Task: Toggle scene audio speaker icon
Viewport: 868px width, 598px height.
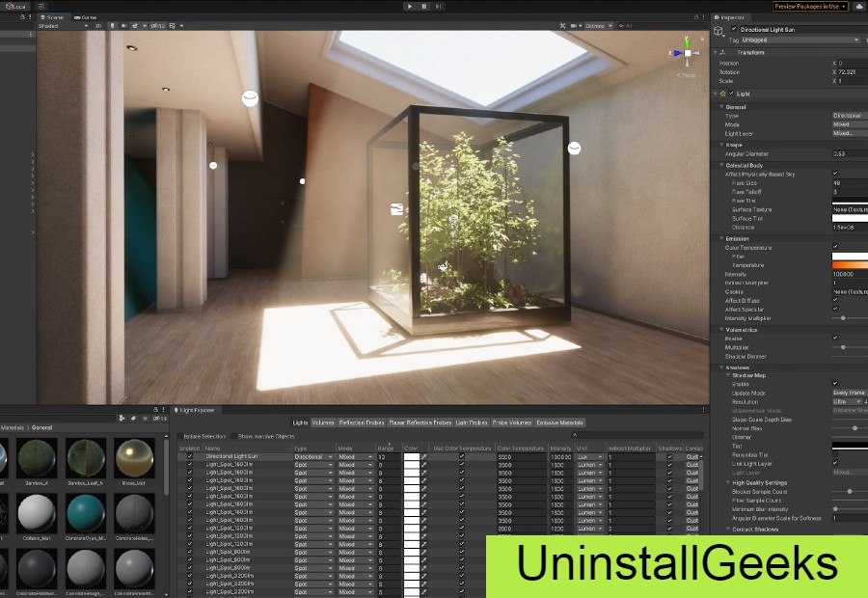Action: pyautogui.click(x=123, y=26)
